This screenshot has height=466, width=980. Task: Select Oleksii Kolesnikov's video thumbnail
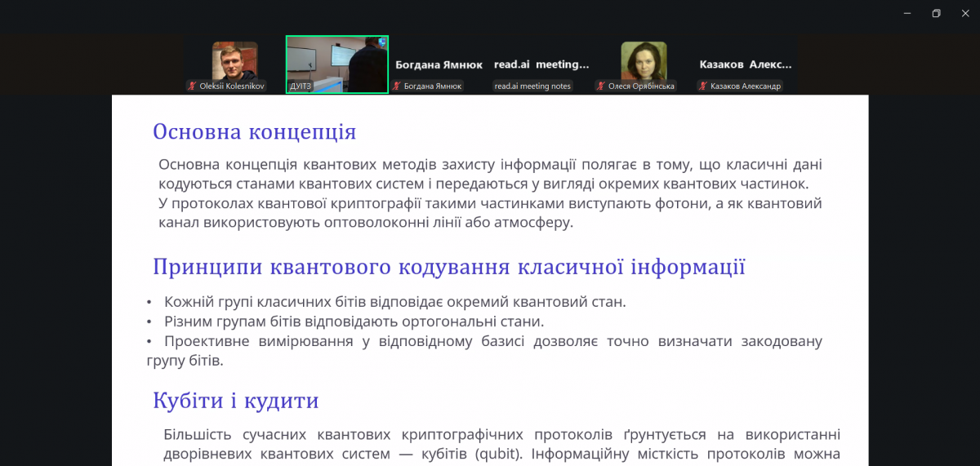tap(234, 60)
